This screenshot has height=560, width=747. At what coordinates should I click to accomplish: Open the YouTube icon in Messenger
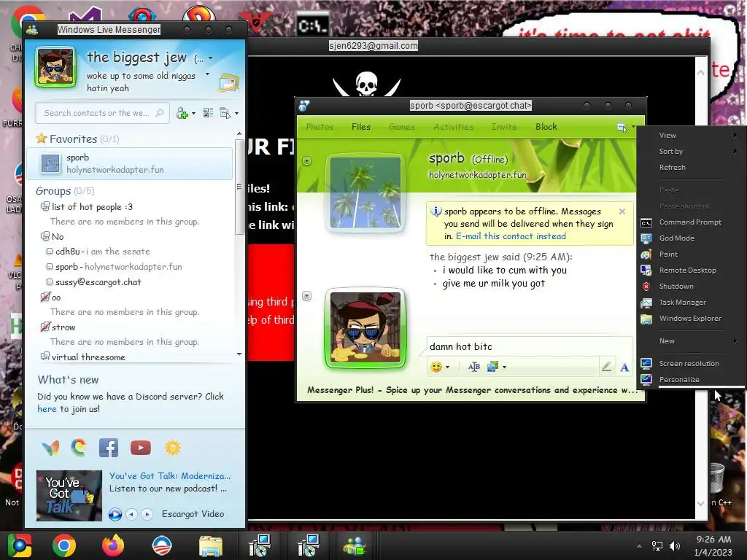point(141,448)
